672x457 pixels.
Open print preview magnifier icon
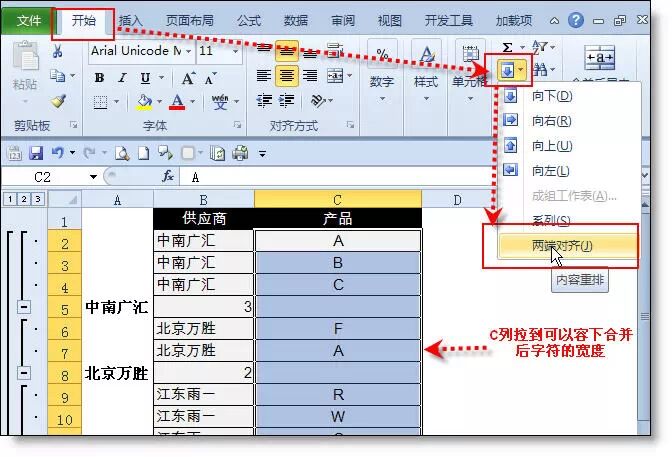tap(122, 153)
